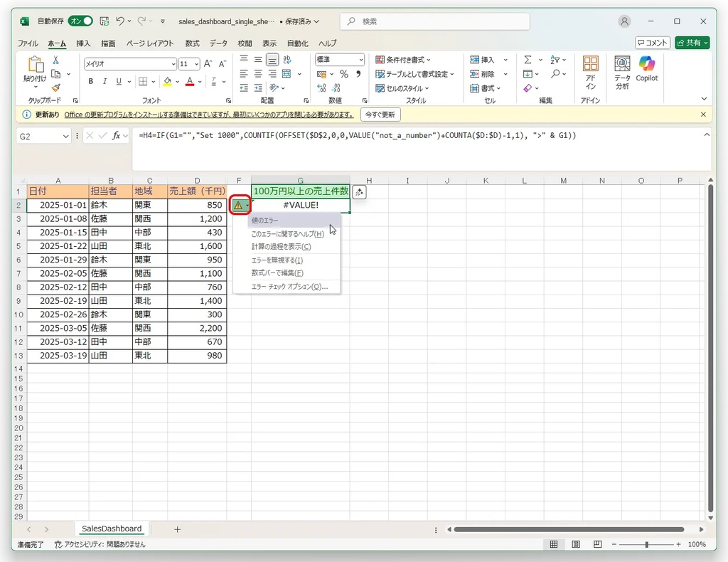Toggle bold formatting button
Screen dimensions: 728x562
(x=91, y=81)
